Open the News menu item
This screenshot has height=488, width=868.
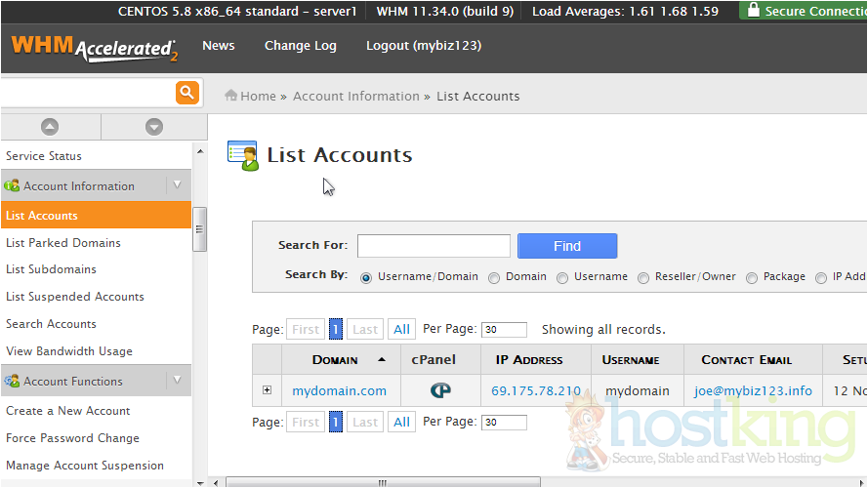click(x=218, y=46)
